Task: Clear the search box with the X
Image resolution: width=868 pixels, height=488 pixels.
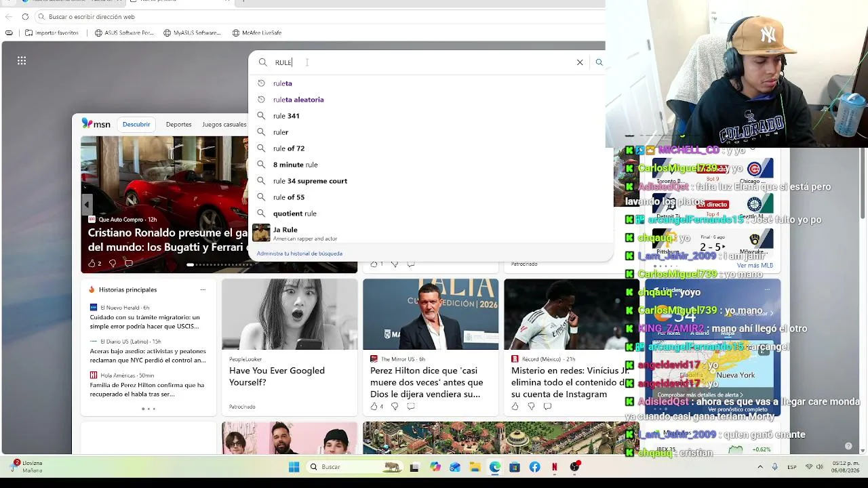Action: click(580, 62)
